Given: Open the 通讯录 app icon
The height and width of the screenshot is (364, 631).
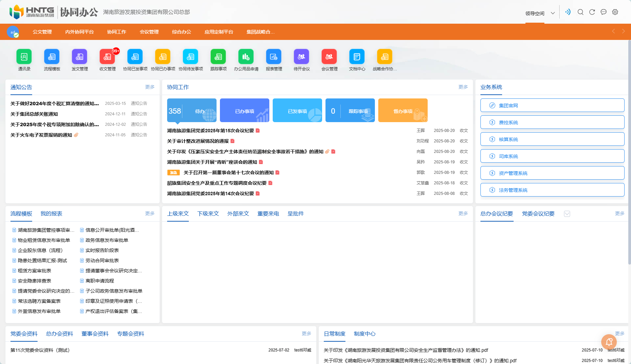Looking at the screenshot, I should click(x=24, y=57).
